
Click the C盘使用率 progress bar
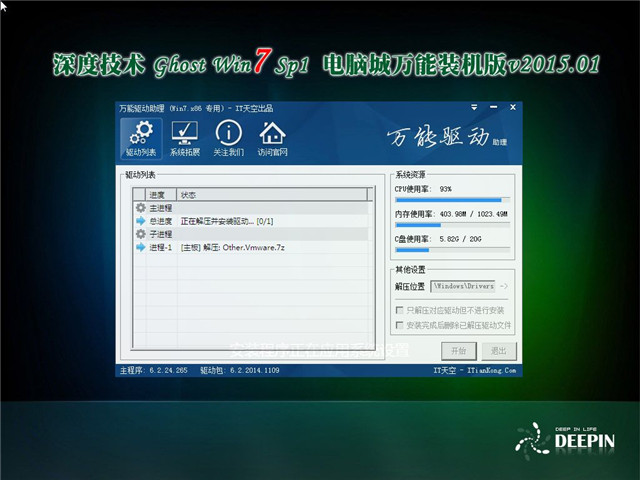pyautogui.click(x=452, y=250)
